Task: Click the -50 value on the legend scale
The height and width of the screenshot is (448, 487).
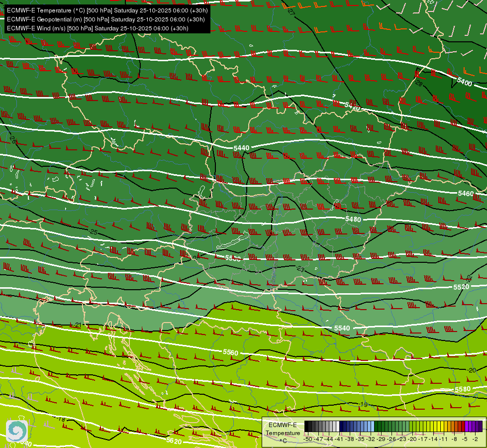Action: point(308,439)
